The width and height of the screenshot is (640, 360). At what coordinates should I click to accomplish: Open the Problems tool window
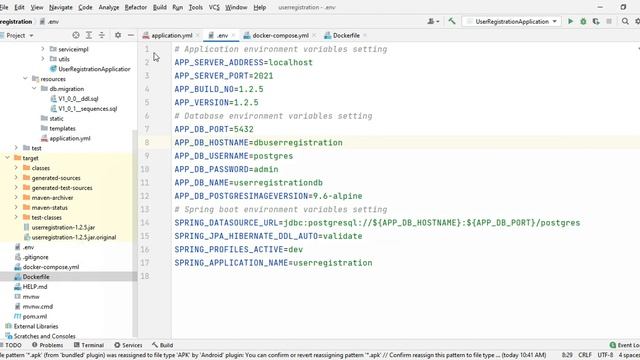pos(47,345)
